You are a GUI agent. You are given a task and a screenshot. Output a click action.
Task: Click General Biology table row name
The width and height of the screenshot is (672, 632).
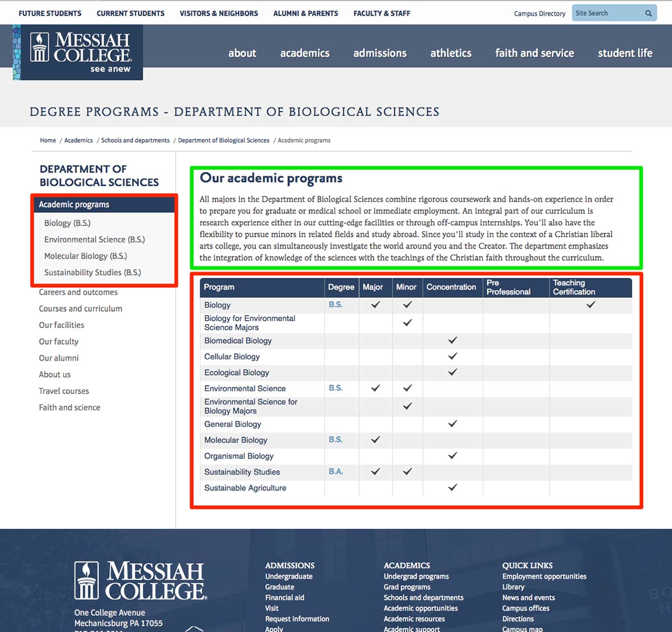tap(233, 424)
